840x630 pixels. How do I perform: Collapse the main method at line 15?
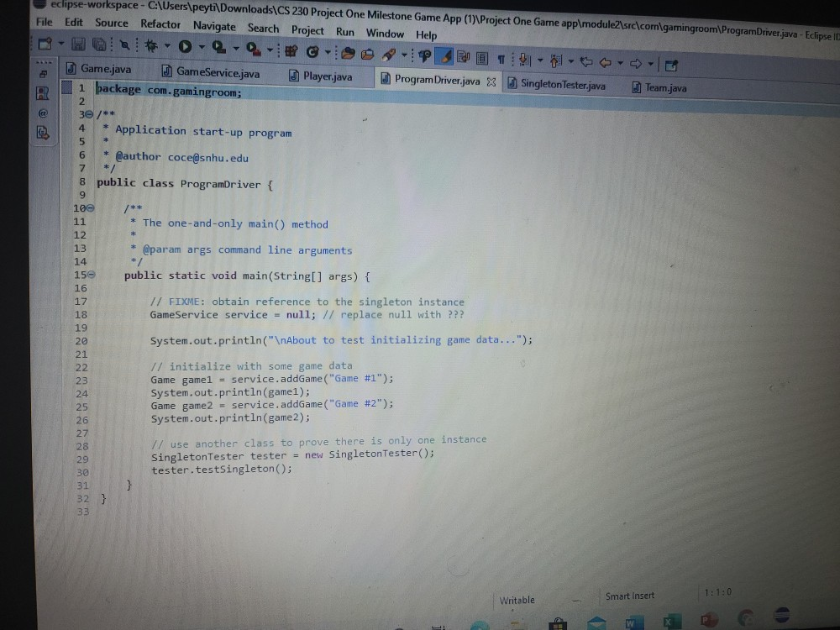click(89, 275)
